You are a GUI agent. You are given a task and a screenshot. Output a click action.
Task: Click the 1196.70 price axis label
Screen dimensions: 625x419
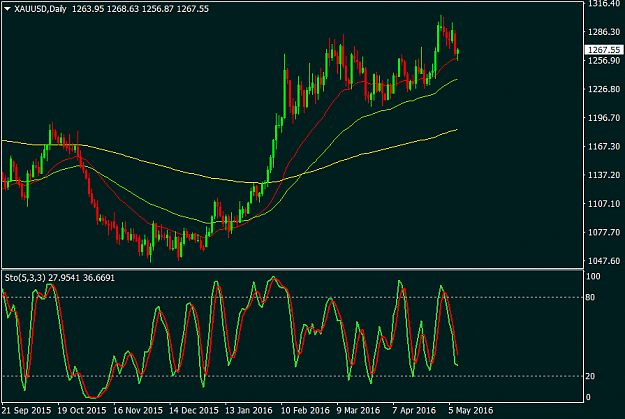(604, 118)
